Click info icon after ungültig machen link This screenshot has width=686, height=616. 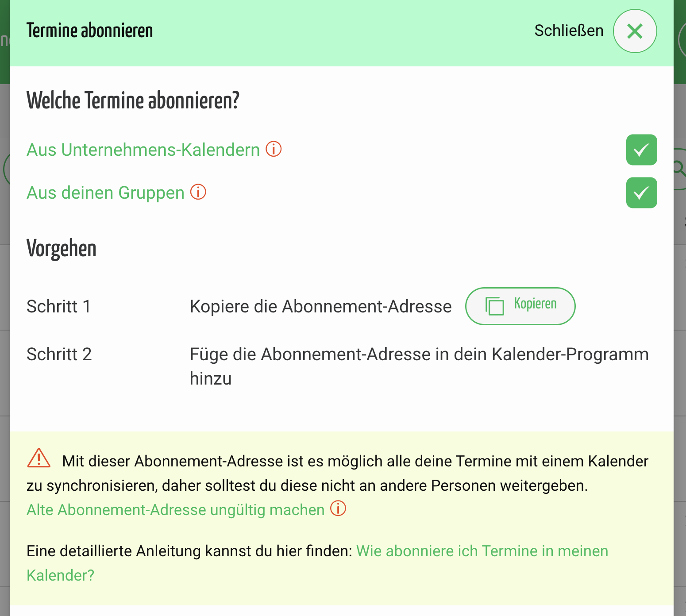click(338, 508)
